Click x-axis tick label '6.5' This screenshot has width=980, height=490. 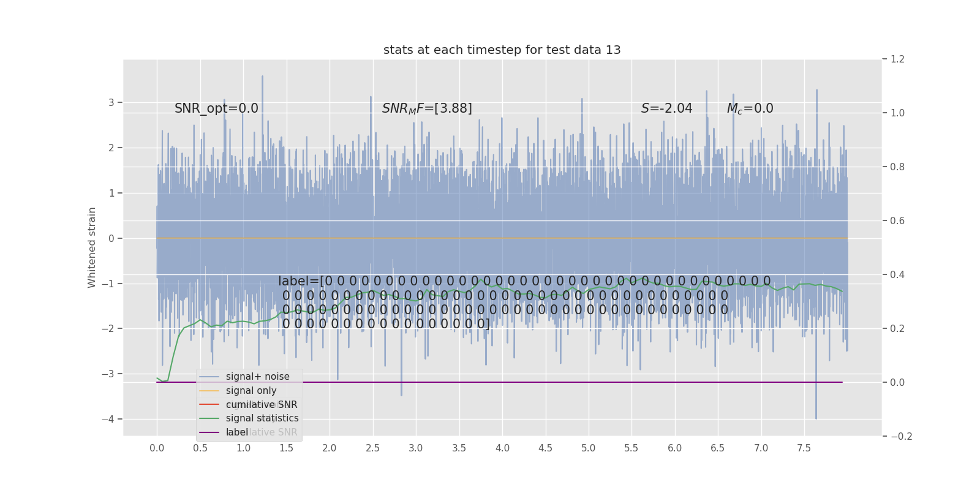coord(718,448)
